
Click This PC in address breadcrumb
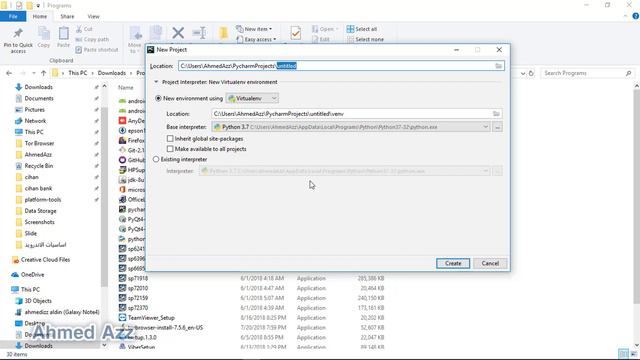pos(78,73)
